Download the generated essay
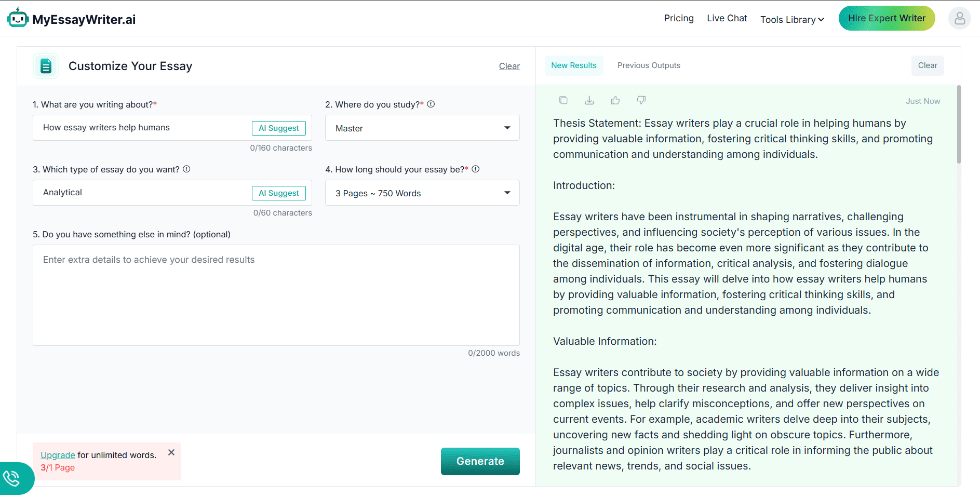The image size is (980, 497). [x=589, y=100]
